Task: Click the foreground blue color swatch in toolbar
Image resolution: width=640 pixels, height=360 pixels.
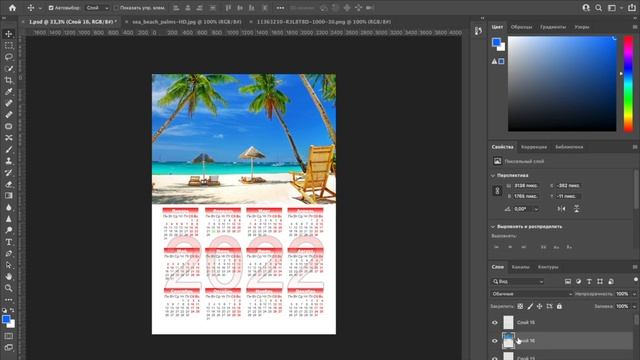Action: coord(6,320)
